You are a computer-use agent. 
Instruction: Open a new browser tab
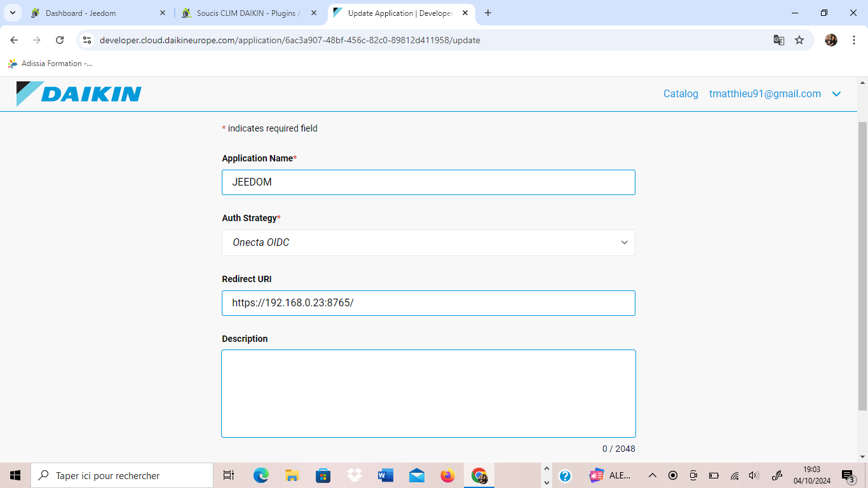(x=488, y=13)
